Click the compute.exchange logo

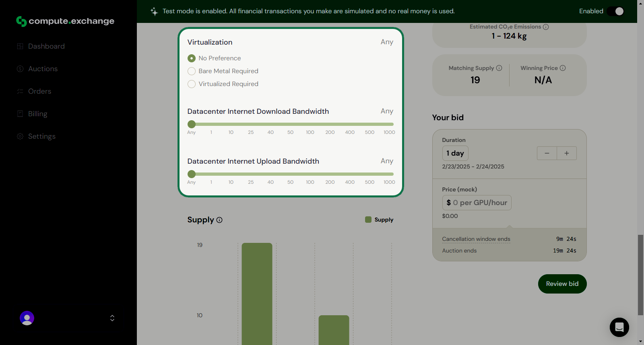65,21
